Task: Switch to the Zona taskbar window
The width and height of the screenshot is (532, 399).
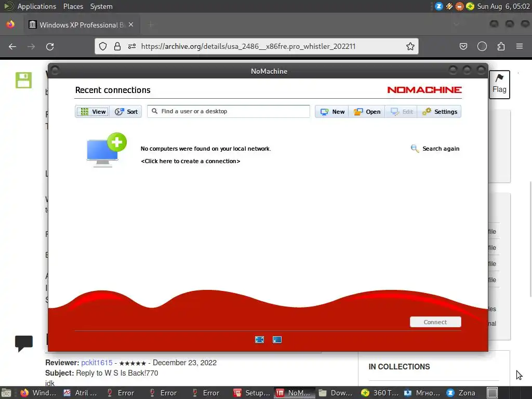Action: [x=461, y=393]
